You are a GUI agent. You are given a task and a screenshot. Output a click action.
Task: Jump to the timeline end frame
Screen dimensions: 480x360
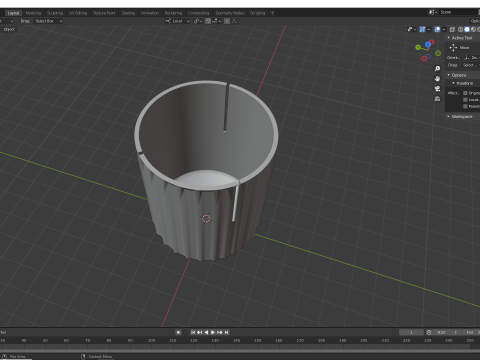click(x=227, y=332)
